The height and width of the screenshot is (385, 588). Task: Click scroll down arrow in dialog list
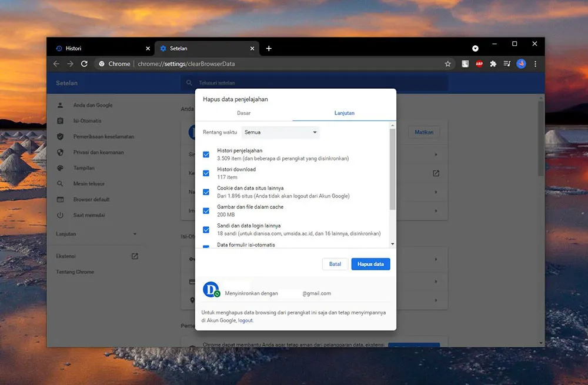point(392,244)
